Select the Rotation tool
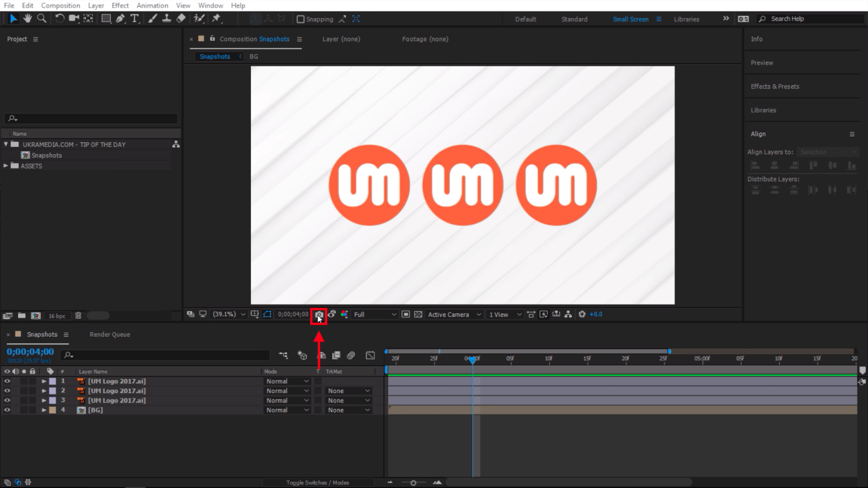 coord(59,19)
